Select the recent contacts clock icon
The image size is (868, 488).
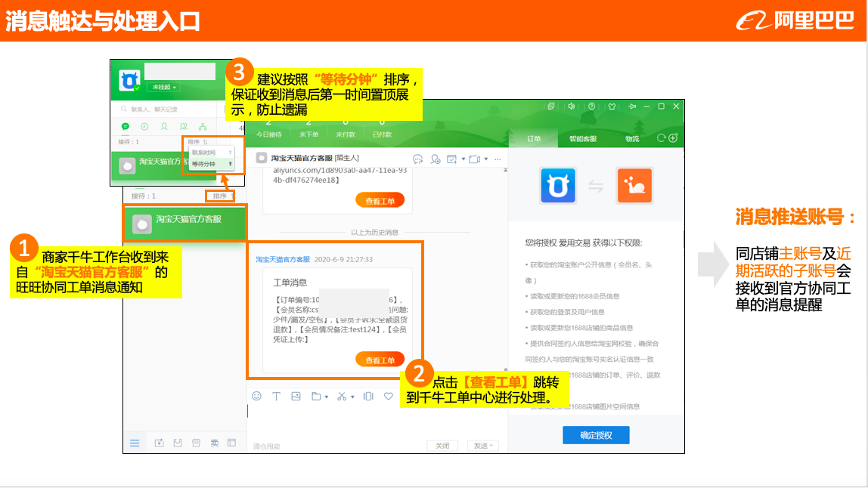coord(144,127)
